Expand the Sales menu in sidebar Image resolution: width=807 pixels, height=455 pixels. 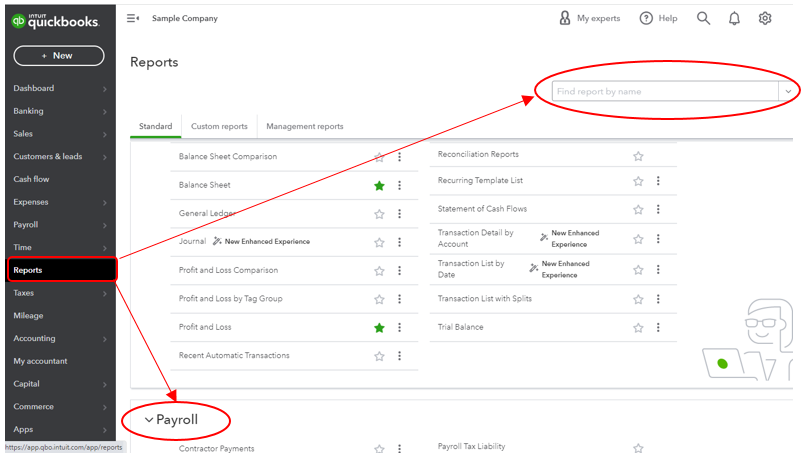click(x=104, y=134)
